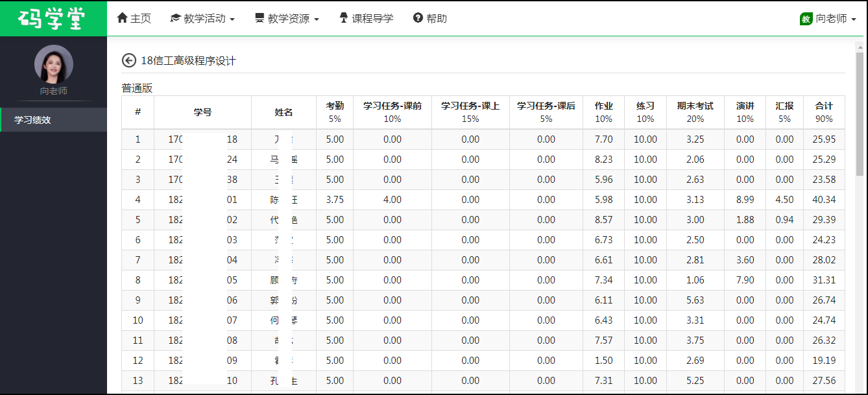Click the 学习任务-课后 column header
Image resolution: width=868 pixels, height=395 pixels.
tap(546, 112)
